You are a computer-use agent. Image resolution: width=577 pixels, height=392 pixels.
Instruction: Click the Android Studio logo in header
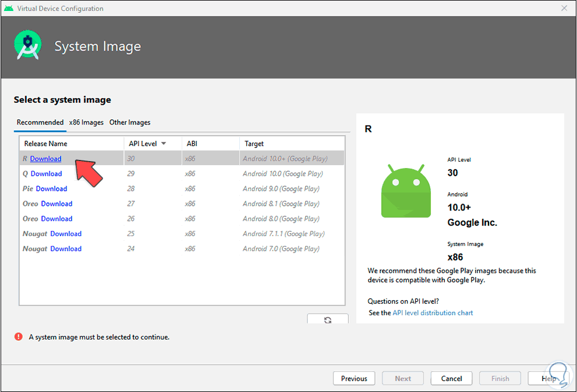(x=28, y=47)
